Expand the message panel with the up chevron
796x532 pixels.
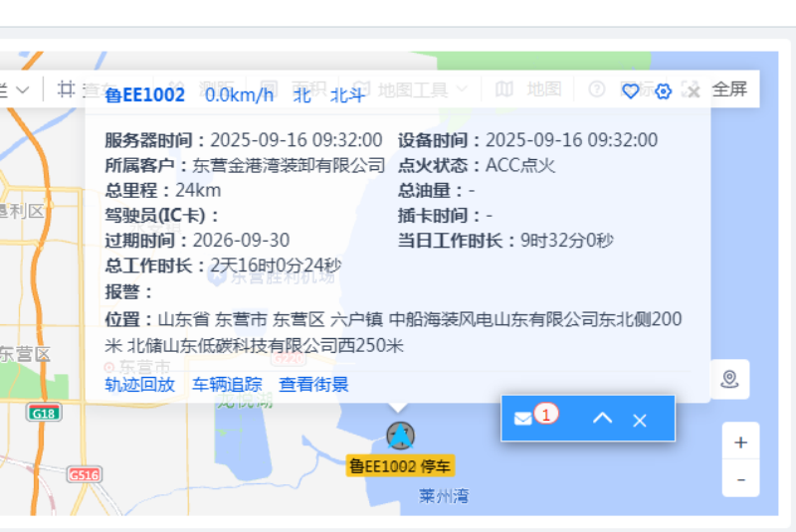(x=602, y=419)
